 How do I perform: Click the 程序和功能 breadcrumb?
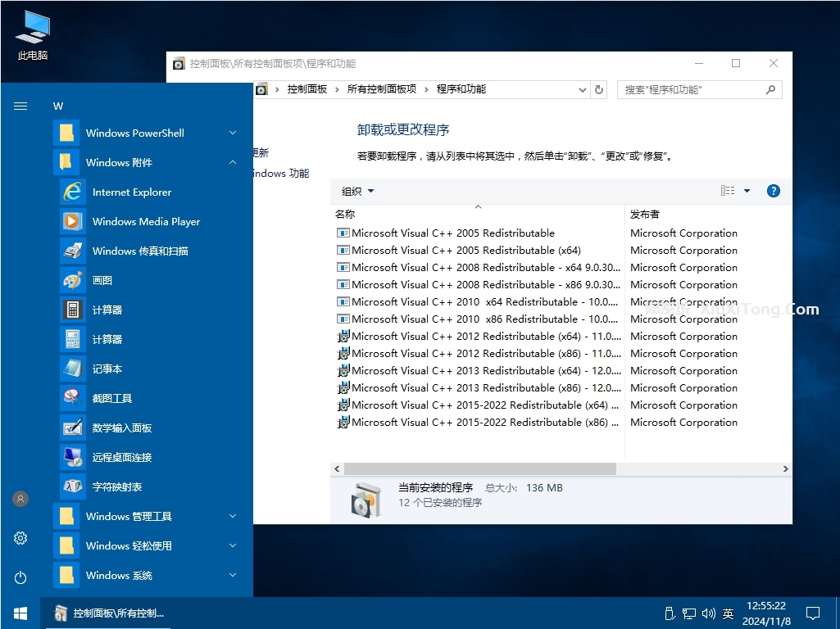461,89
